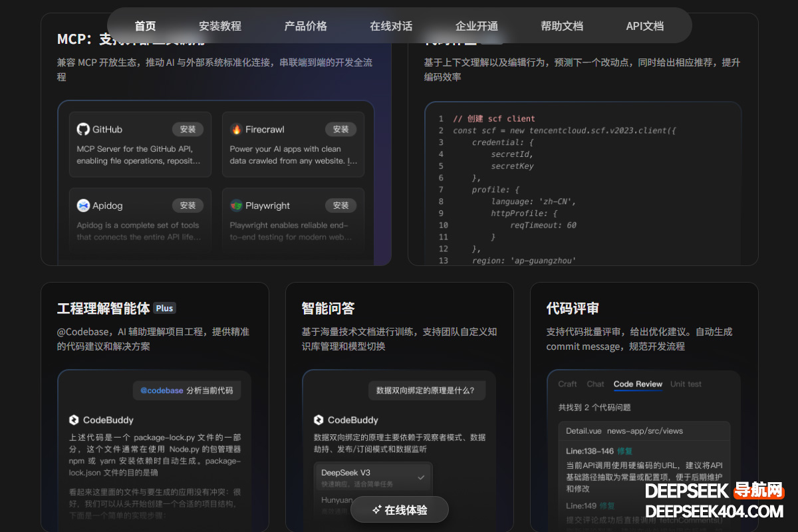Go to 产品价格 page
798x532 pixels.
(306, 26)
